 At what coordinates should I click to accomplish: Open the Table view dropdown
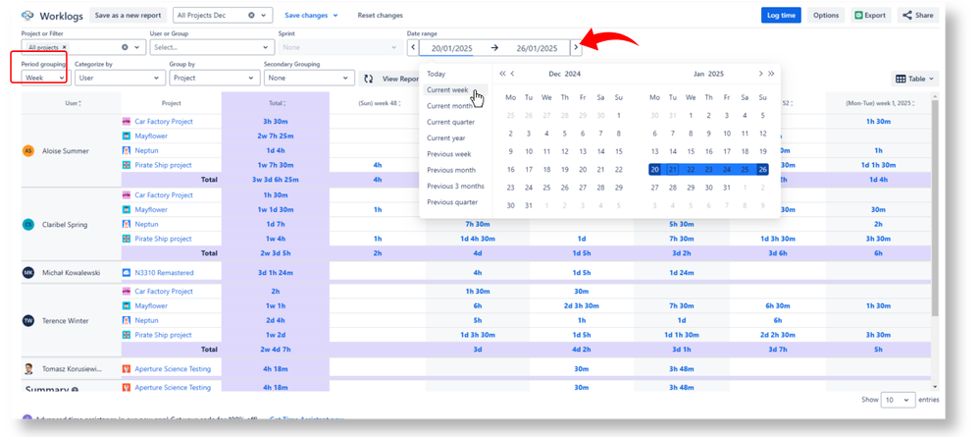pos(915,79)
